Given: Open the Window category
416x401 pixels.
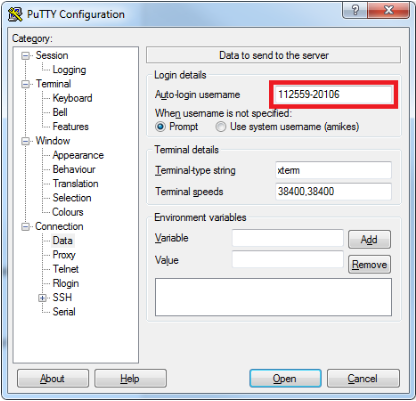Looking at the screenshot, I should pos(53,141).
